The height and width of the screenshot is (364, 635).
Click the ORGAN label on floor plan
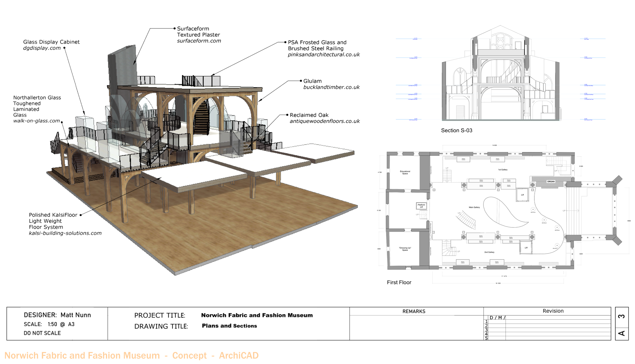point(550,181)
